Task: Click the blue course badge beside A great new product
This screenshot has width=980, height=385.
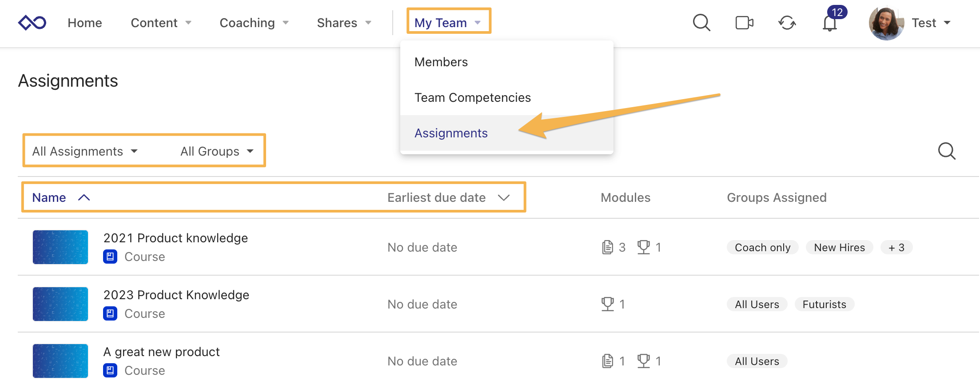Action: (x=110, y=370)
